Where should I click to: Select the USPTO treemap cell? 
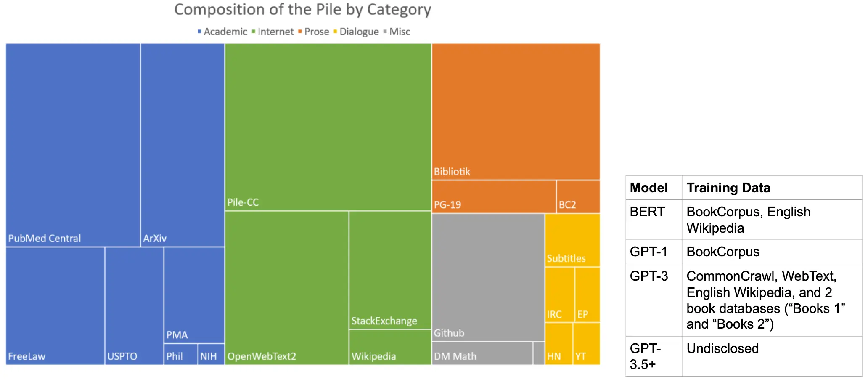(x=134, y=306)
